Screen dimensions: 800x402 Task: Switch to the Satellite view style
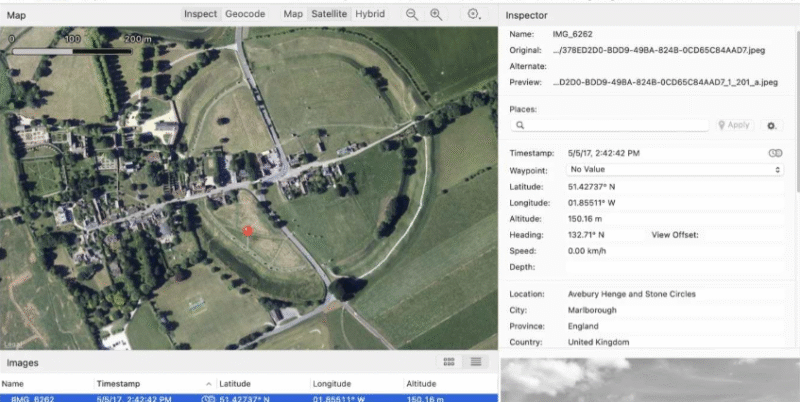coord(329,14)
